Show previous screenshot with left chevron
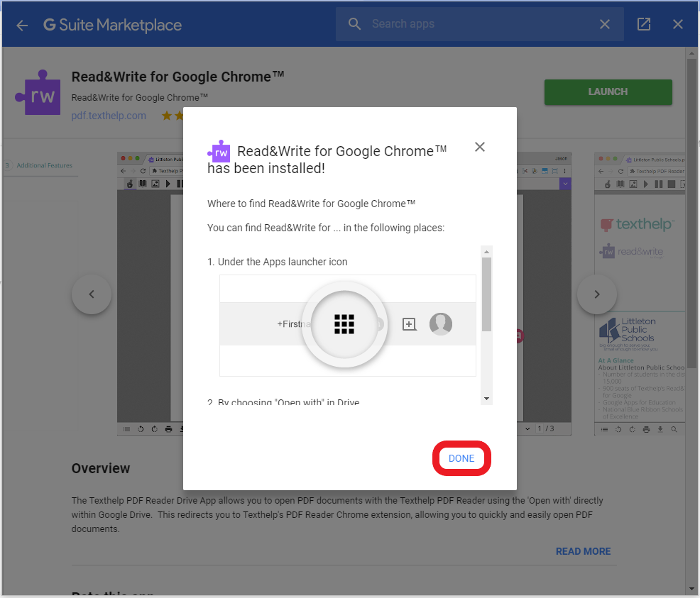 92,294
